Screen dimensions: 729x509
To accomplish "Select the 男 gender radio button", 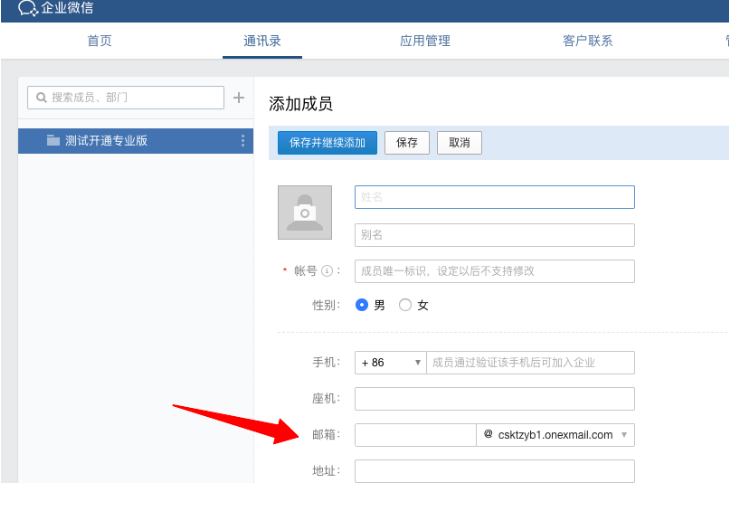I will click(x=362, y=305).
